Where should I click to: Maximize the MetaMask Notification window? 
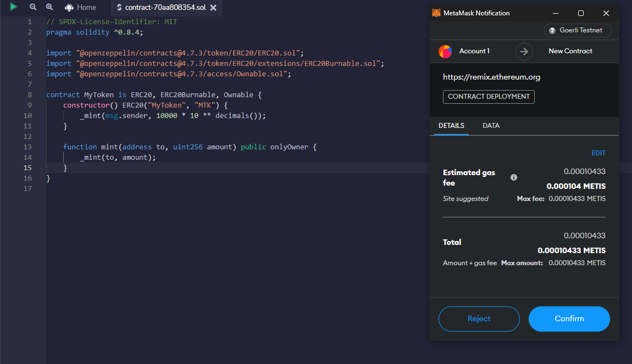coord(581,13)
